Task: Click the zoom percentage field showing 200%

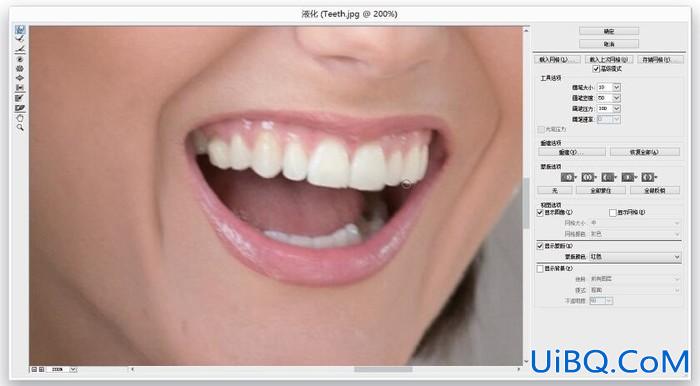Action: pos(58,369)
